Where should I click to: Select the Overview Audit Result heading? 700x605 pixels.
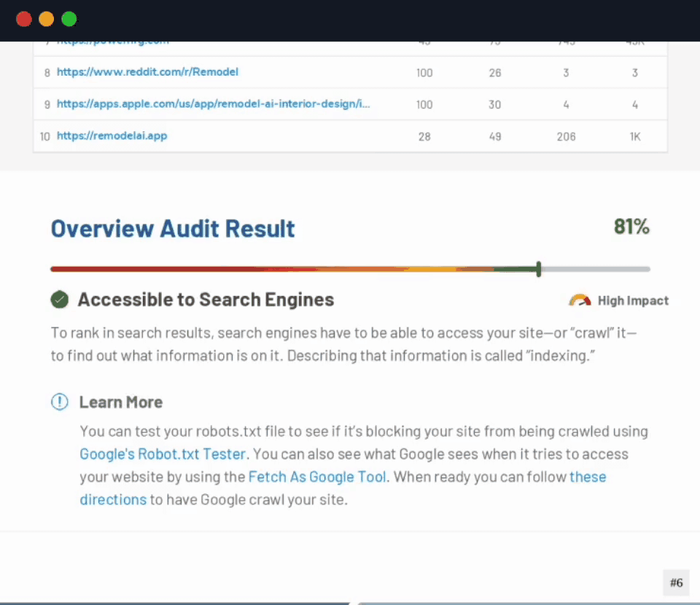173,228
